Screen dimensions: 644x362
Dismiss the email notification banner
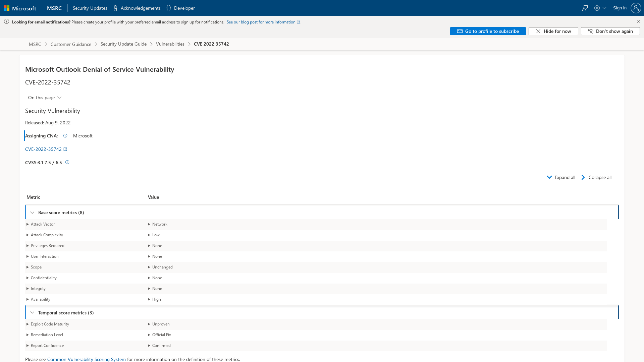click(639, 21)
